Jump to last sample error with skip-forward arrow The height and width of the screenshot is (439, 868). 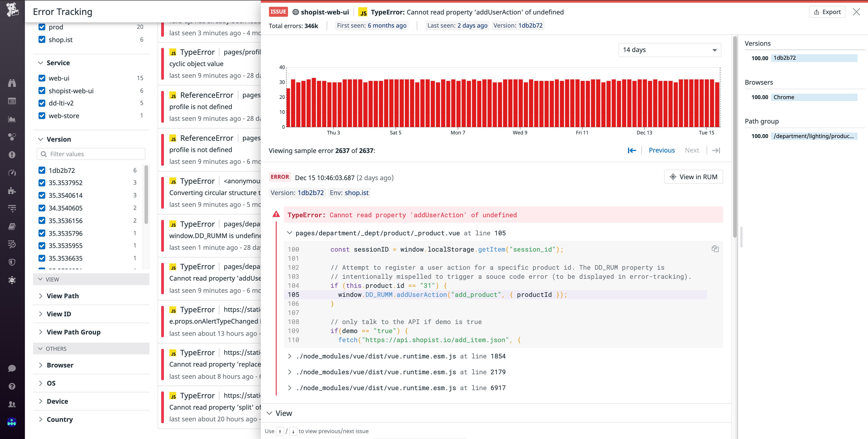(716, 150)
